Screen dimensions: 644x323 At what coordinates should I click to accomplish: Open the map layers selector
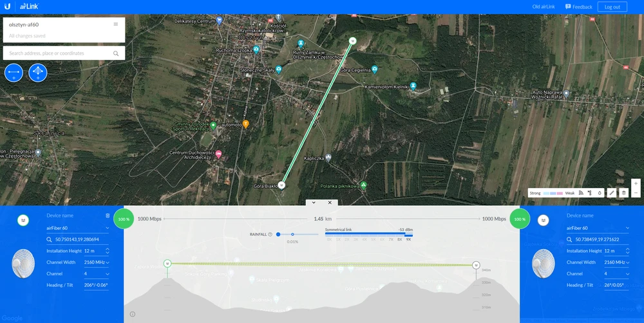624,192
